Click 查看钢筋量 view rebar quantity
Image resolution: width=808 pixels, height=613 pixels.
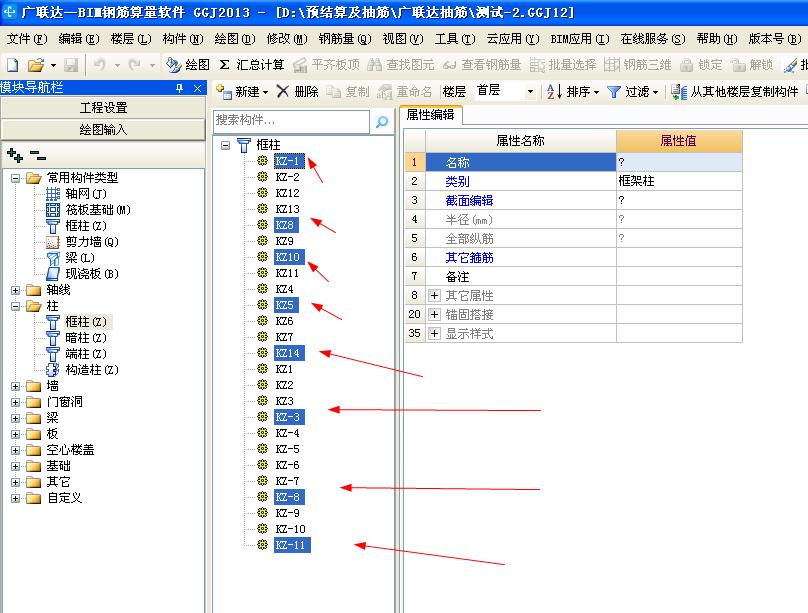pyautogui.click(x=482, y=65)
